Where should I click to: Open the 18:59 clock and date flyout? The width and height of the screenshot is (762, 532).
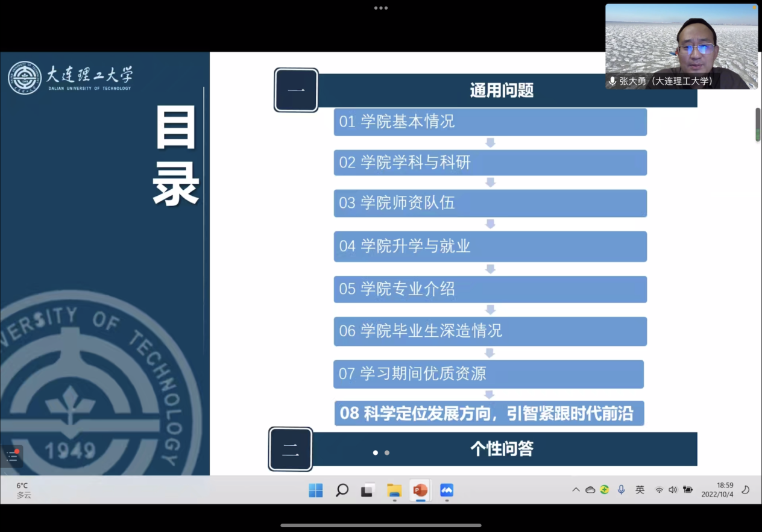[717, 490]
